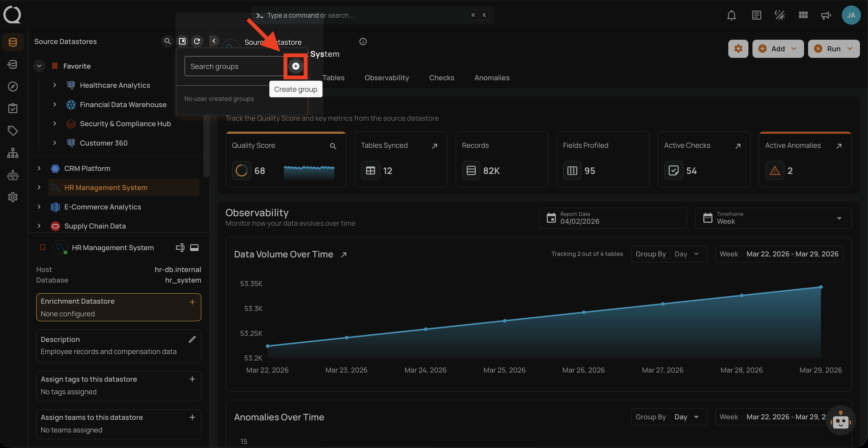Click the Create group plus icon
This screenshot has width=868, height=448.
point(296,66)
